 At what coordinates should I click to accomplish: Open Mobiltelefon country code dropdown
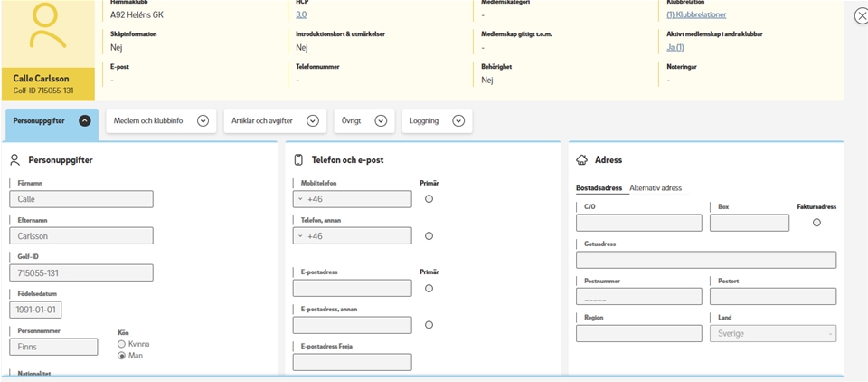point(299,199)
